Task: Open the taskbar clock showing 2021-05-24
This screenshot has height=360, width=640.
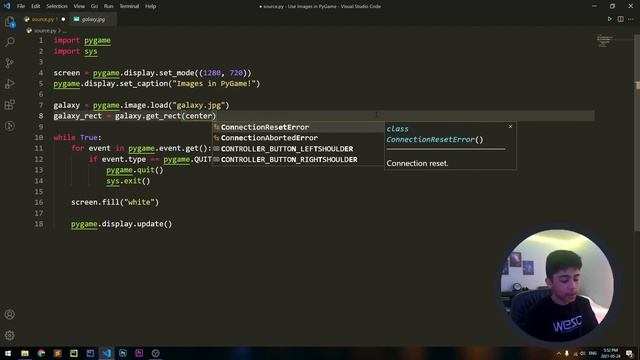Action: [x=610, y=353]
